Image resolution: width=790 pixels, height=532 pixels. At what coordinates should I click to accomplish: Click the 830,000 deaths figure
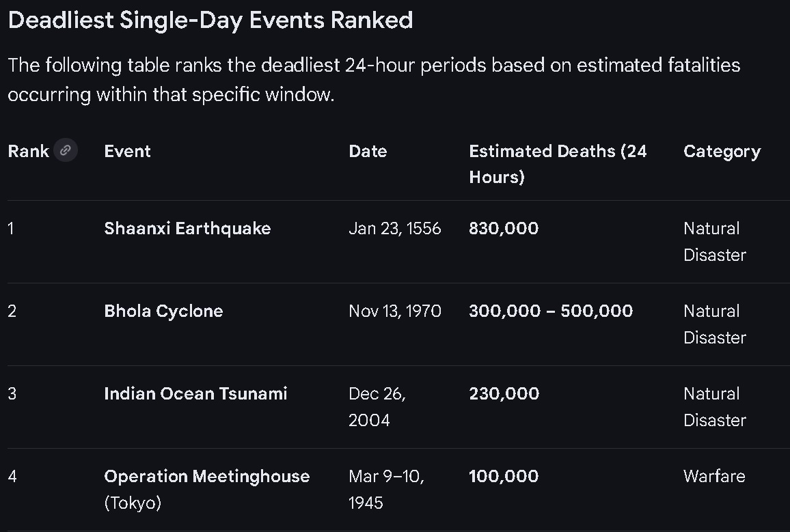504,229
